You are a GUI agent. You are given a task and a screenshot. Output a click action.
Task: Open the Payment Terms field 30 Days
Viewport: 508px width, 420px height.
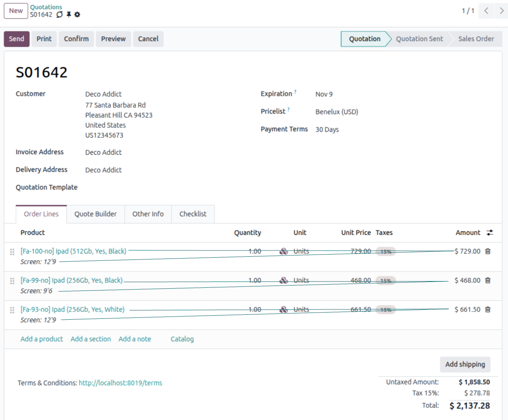tap(327, 130)
